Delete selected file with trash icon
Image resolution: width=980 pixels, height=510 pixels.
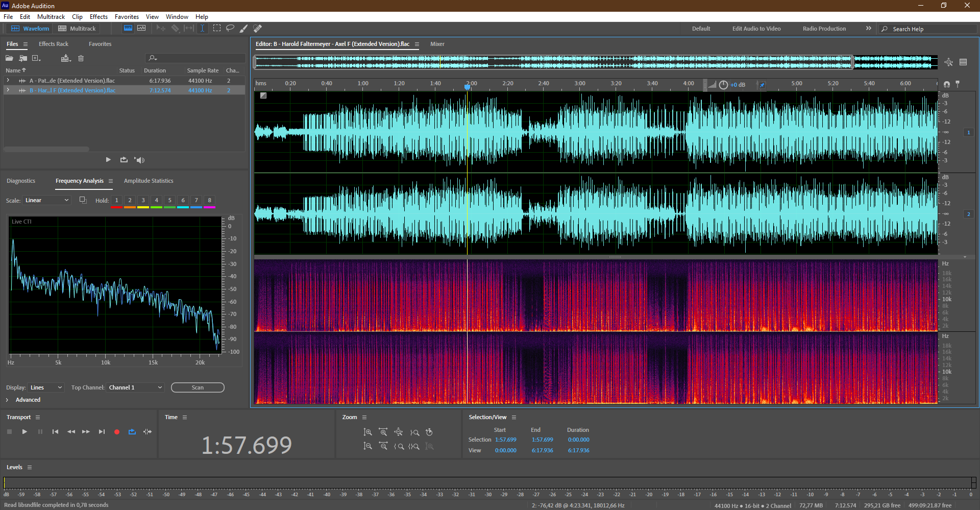pos(81,58)
